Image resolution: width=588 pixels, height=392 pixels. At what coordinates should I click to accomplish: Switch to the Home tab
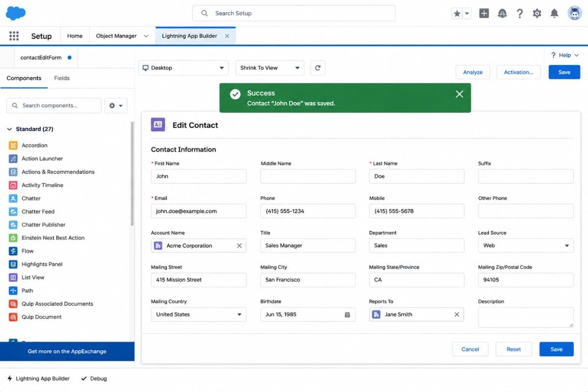click(x=75, y=36)
